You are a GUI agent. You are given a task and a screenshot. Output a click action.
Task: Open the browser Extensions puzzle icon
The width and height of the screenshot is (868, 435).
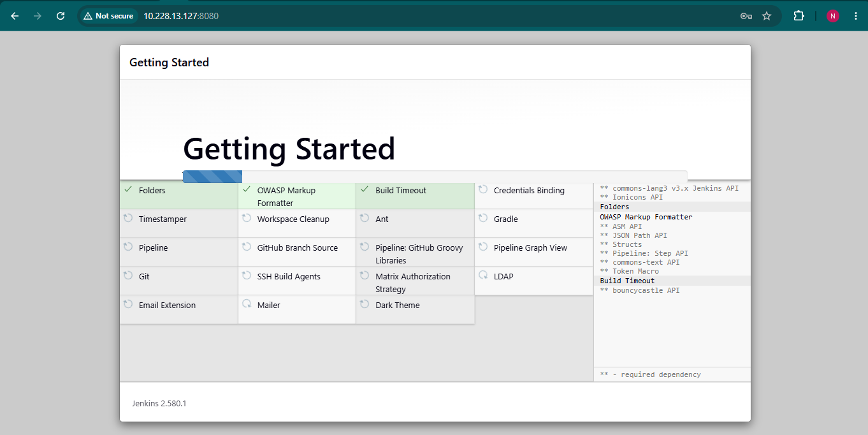pyautogui.click(x=799, y=16)
